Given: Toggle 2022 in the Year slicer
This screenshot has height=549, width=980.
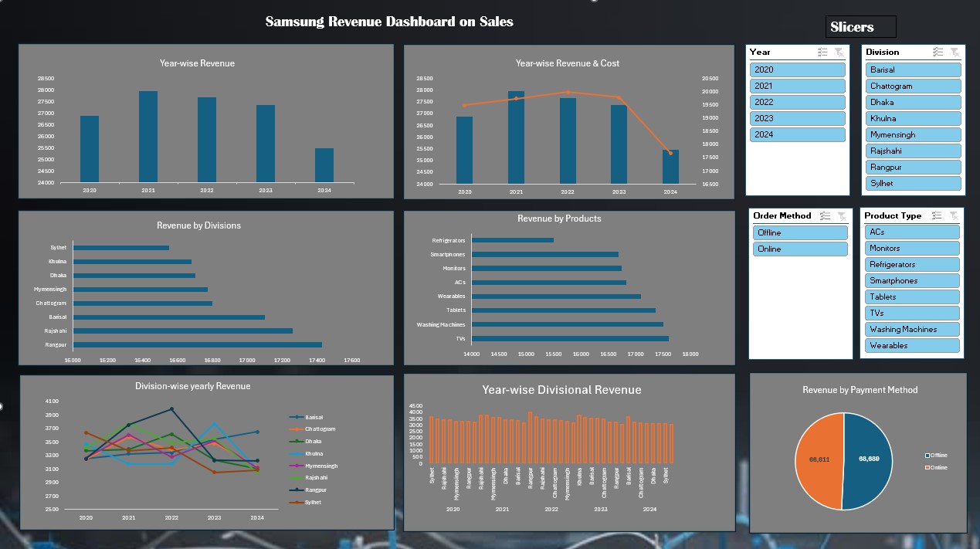Looking at the screenshot, I should coord(797,102).
